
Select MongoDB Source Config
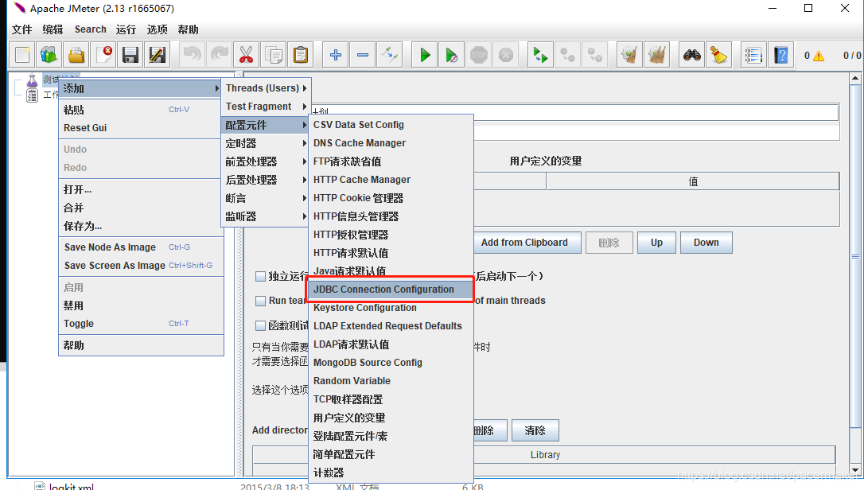(391, 362)
